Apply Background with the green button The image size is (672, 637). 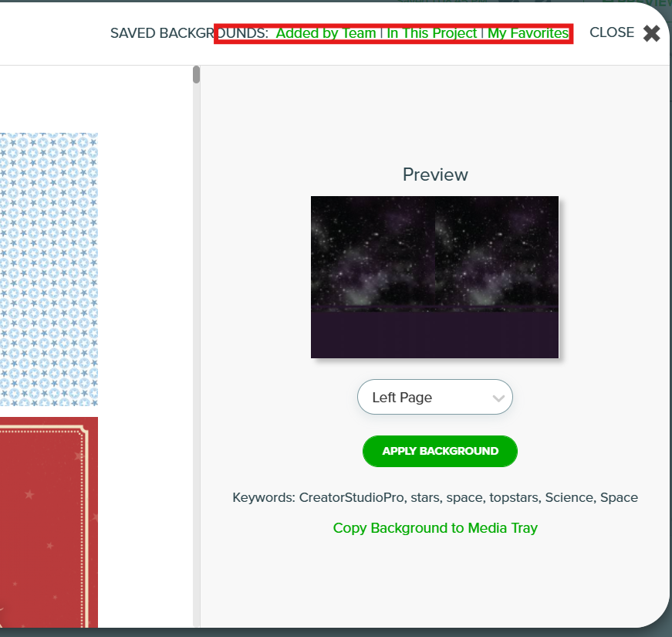pyautogui.click(x=440, y=451)
